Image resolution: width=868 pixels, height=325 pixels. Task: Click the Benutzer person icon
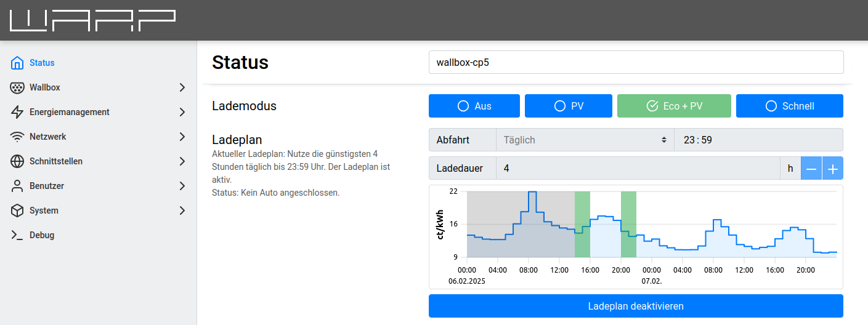17,186
